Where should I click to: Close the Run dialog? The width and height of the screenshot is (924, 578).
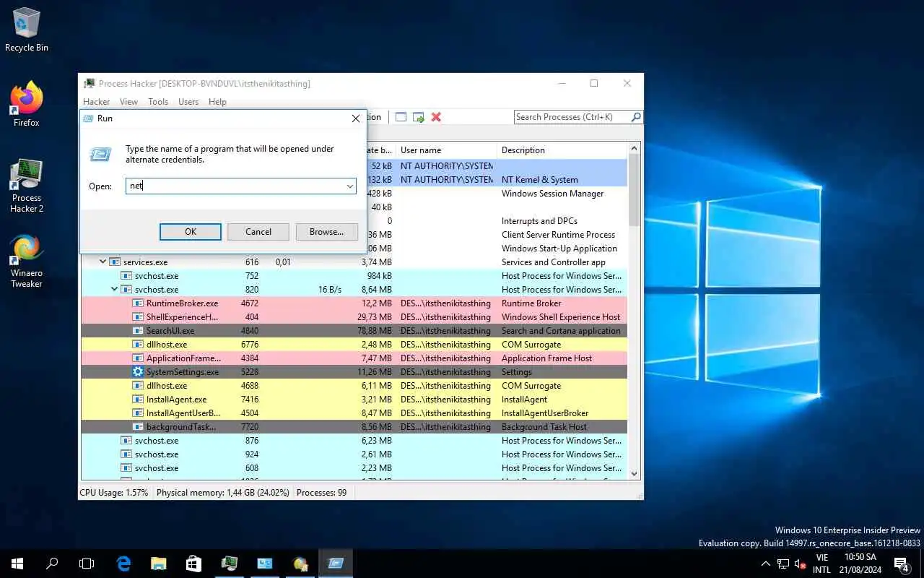(355, 118)
